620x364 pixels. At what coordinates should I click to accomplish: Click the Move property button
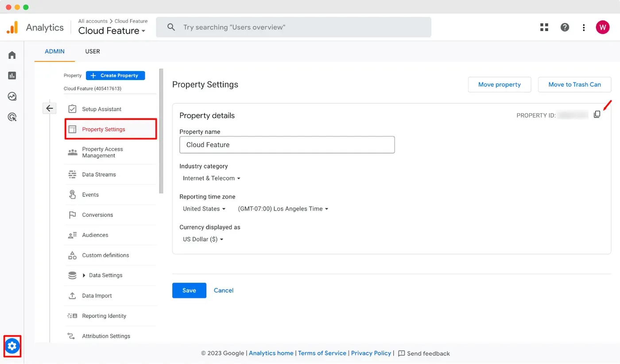pos(500,84)
